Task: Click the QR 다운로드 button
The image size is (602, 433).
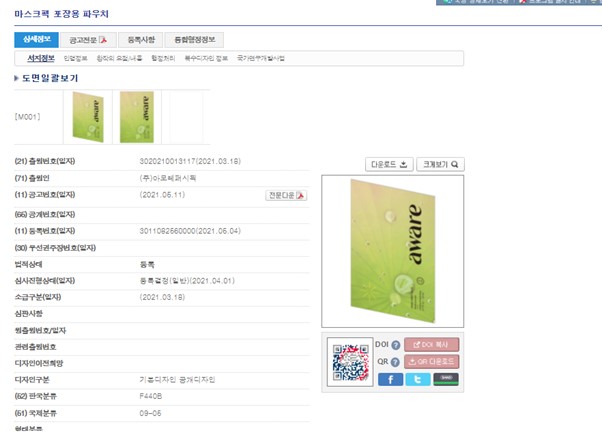Action: (x=432, y=362)
